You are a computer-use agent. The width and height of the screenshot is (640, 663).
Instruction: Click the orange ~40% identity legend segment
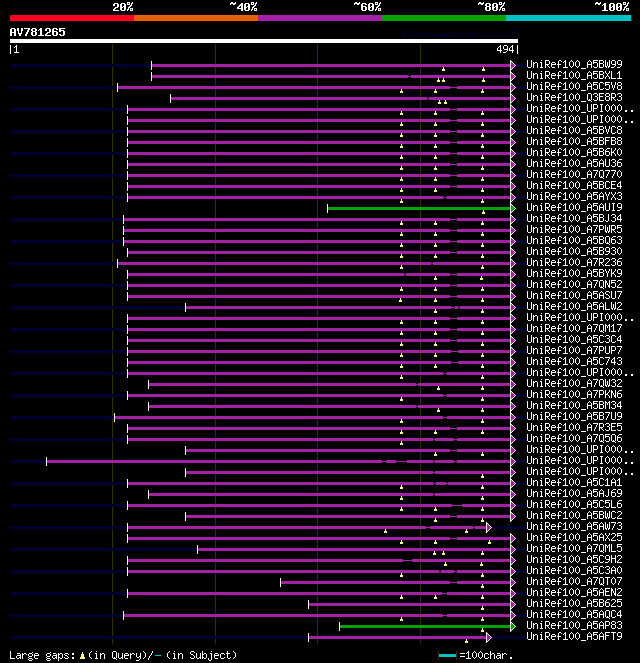(196, 18)
